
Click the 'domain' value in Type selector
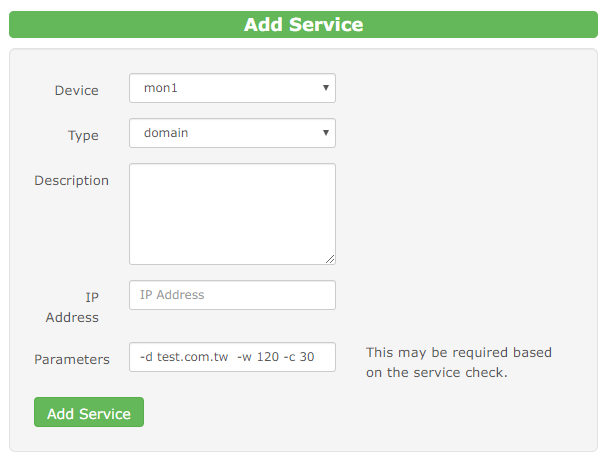click(x=166, y=132)
